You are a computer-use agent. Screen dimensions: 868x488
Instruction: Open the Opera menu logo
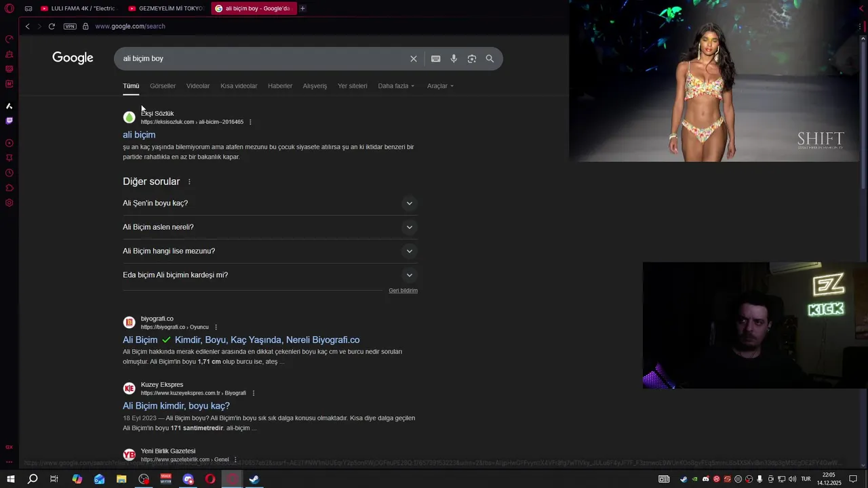pos(9,9)
